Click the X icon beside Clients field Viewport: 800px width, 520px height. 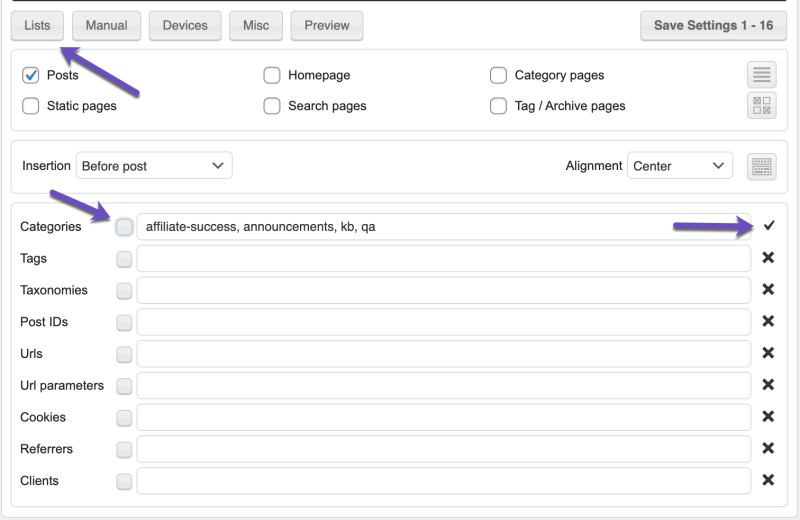[768, 480]
